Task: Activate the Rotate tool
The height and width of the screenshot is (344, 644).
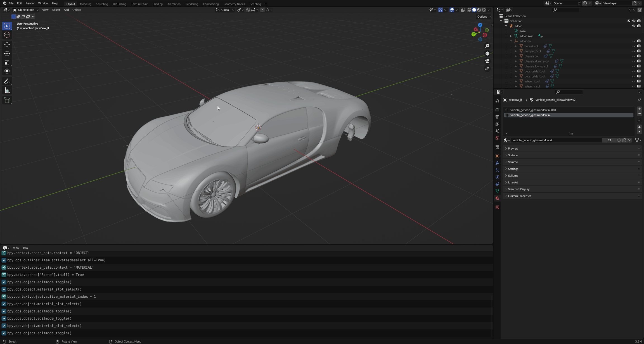Action: 7,54
